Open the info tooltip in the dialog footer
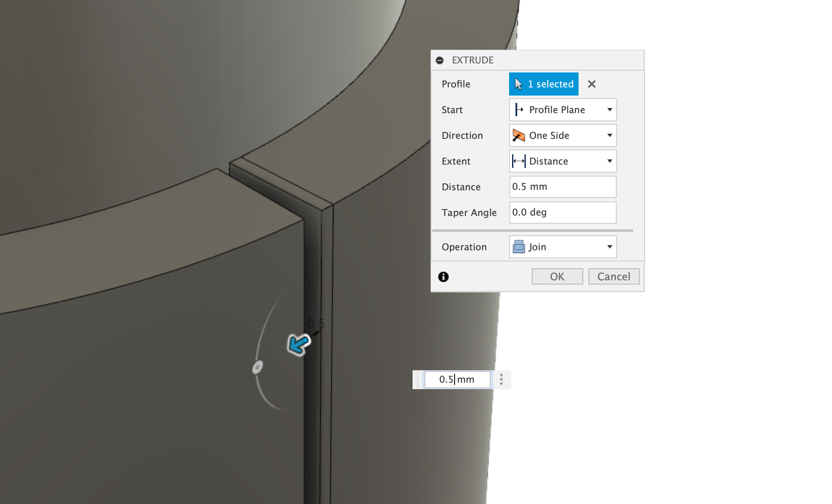Image resolution: width=832 pixels, height=504 pixels. pyautogui.click(x=443, y=277)
